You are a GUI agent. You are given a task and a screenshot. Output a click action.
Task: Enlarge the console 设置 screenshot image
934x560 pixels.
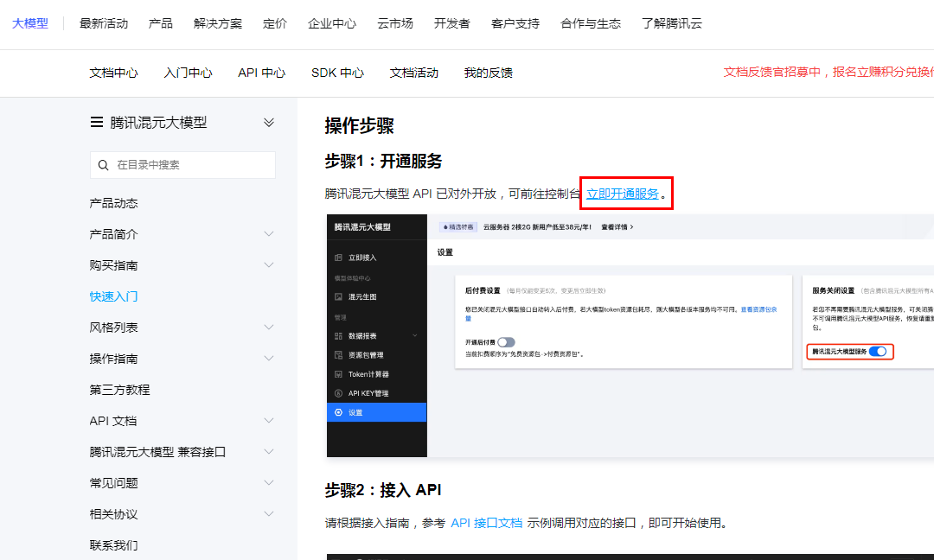click(630, 335)
